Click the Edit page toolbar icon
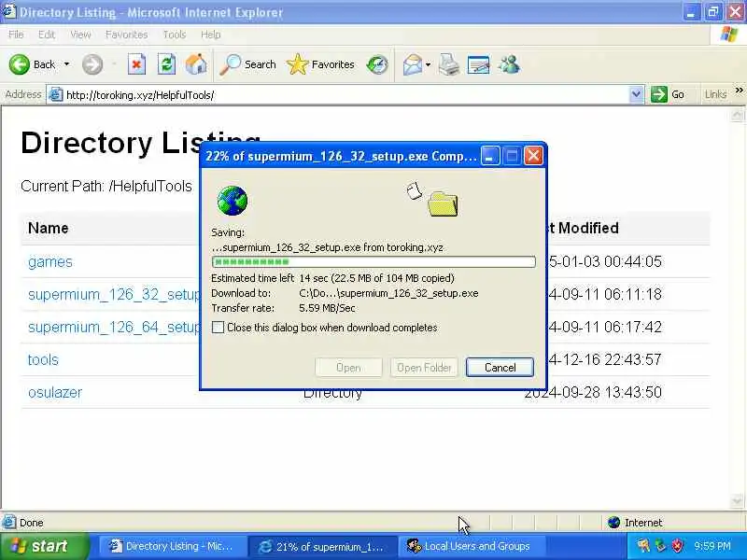Viewport: 747px width, 560px height. pos(478,64)
